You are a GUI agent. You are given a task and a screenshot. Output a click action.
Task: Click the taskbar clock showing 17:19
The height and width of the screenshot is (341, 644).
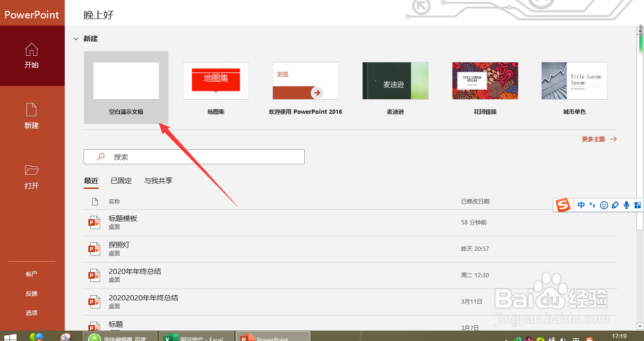tap(619, 336)
